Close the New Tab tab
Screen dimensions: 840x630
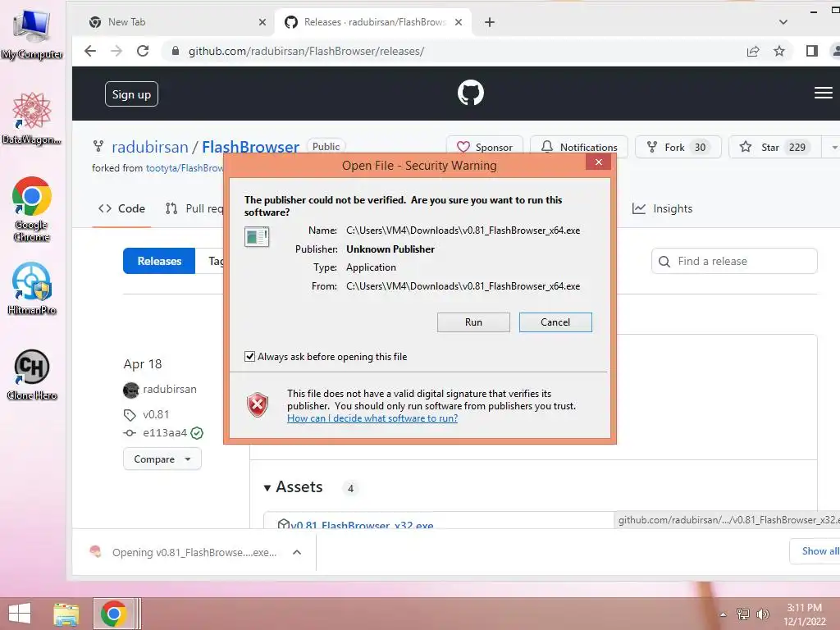coord(262,22)
